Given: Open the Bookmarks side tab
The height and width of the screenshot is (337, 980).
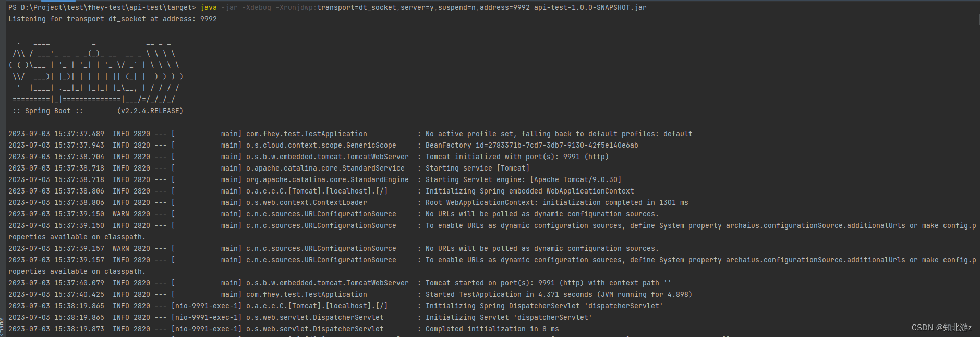Looking at the screenshot, I should pyautogui.click(x=2, y=327).
